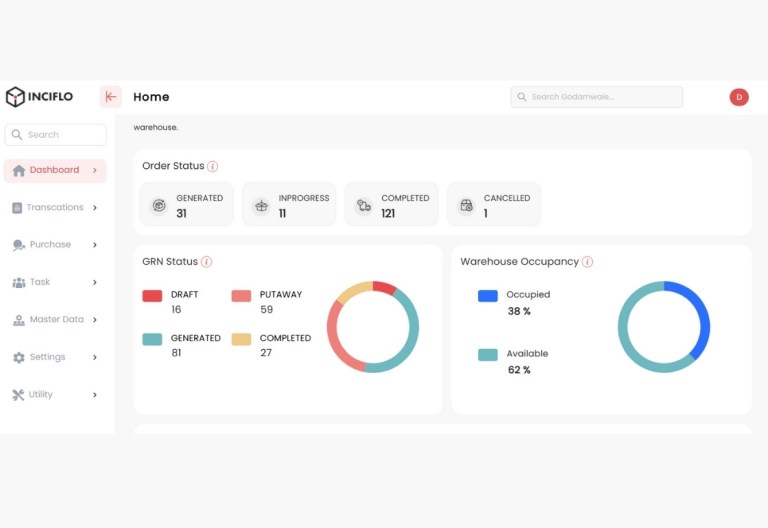Image resolution: width=768 pixels, height=528 pixels.
Task: Click the GRN Status donut chart
Action: click(373, 327)
